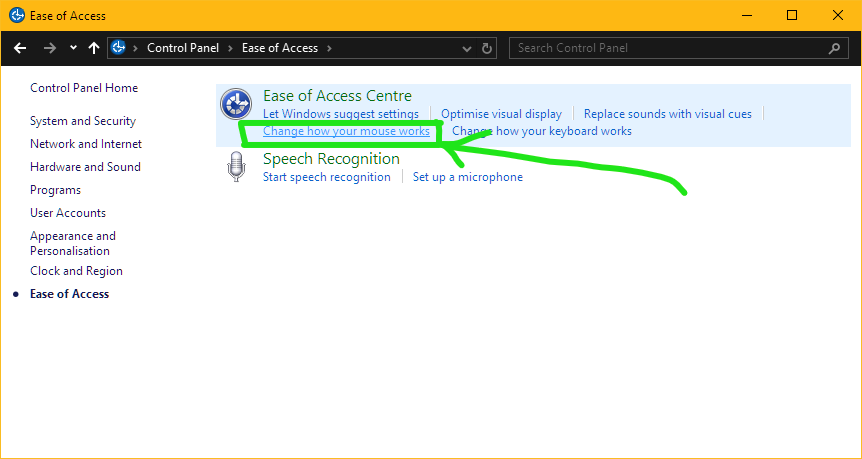
Task: Click the Speech Recognition microphone icon
Action: pos(236,167)
